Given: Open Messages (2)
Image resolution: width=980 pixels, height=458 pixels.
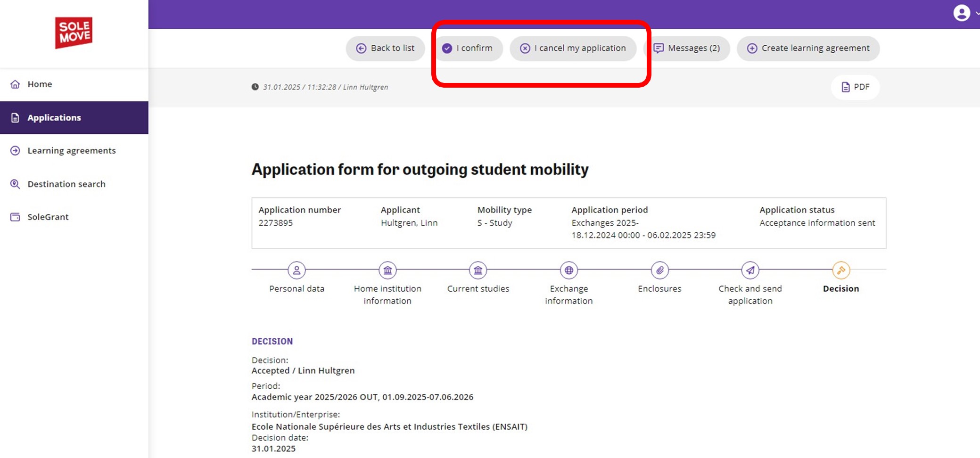Looking at the screenshot, I should point(686,49).
